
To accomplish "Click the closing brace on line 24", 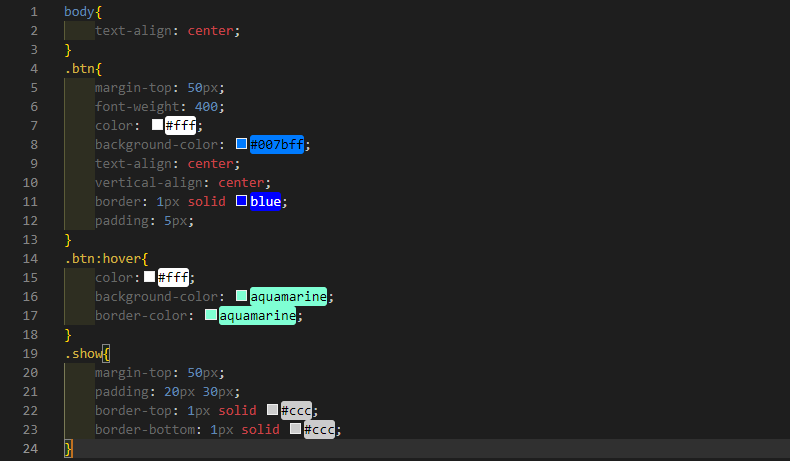I will coord(68,448).
